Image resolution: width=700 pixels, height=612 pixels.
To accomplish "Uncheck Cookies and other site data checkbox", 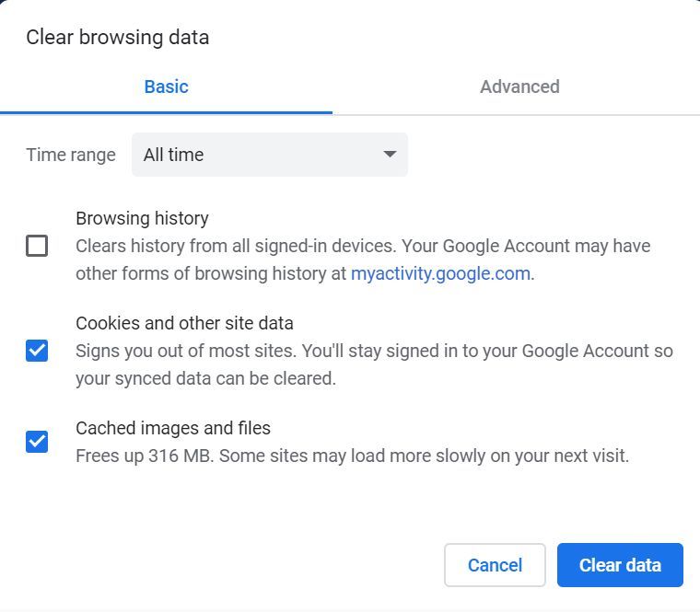I will click(x=37, y=351).
